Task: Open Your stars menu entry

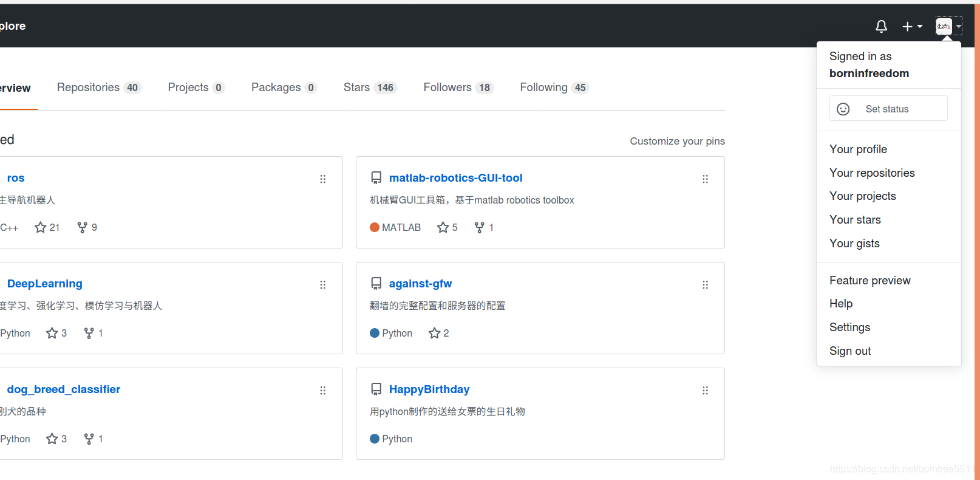Action: (855, 219)
